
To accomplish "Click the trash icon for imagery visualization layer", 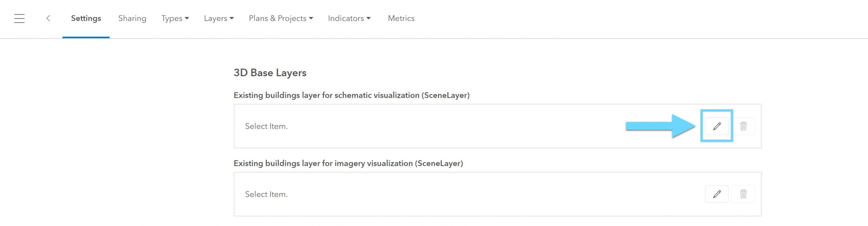I will [x=744, y=194].
